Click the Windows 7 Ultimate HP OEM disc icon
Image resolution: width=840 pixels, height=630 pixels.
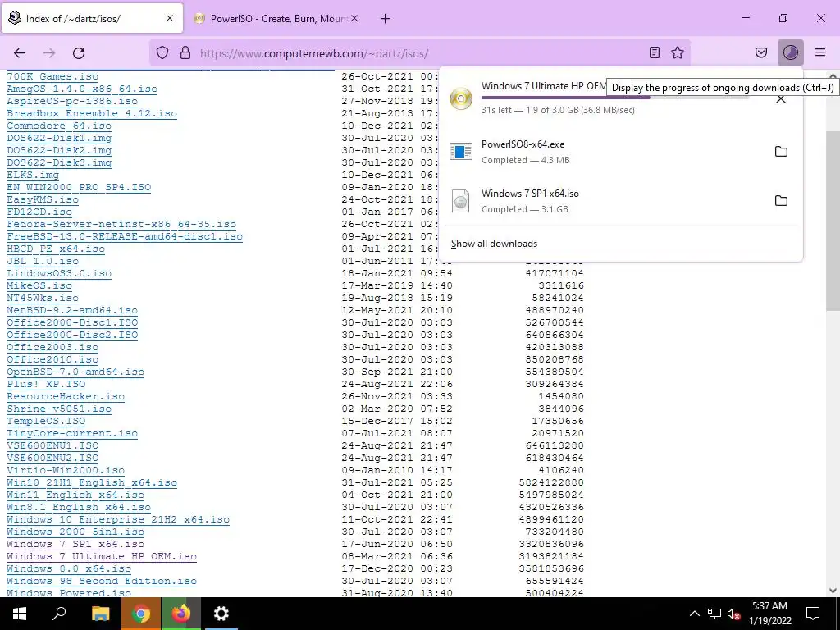[461, 98]
